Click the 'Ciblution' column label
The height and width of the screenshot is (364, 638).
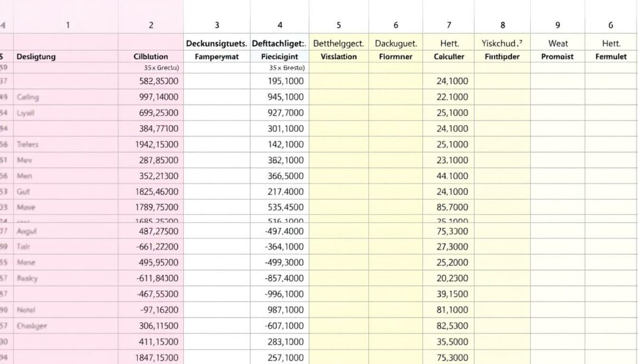pos(151,57)
